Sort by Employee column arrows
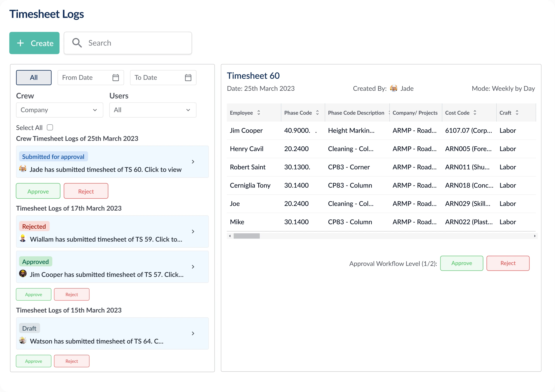This screenshot has height=392, width=555. tap(259, 113)
